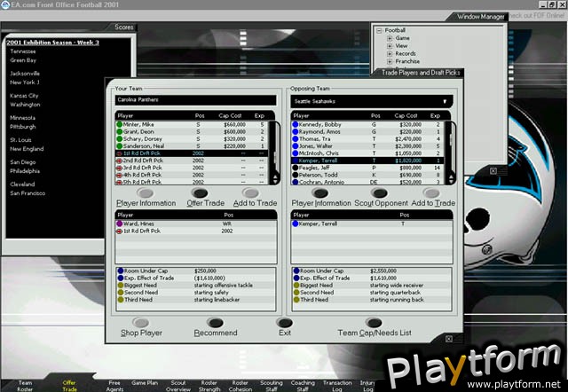Viewport: 568px width, 392px height.
Task: Click the draft pick icon beside 2nd Rd Drft Pck
Action: point(119,161)
